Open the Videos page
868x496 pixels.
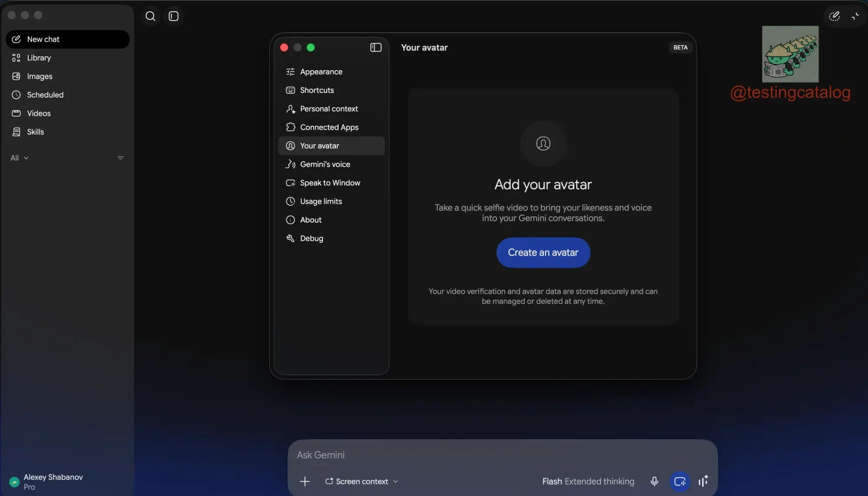coord(68,113)
